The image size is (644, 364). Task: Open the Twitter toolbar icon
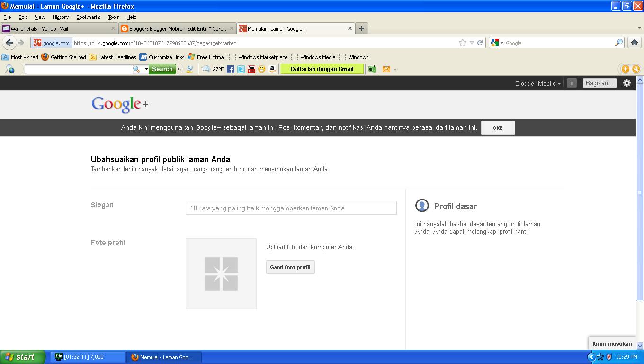(241, 69)
